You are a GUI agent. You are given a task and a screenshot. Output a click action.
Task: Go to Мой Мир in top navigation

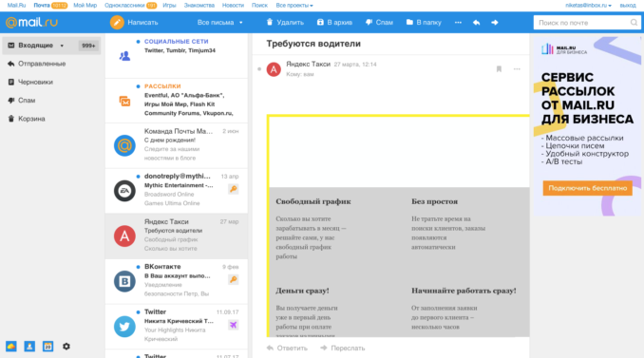(85, 6)
